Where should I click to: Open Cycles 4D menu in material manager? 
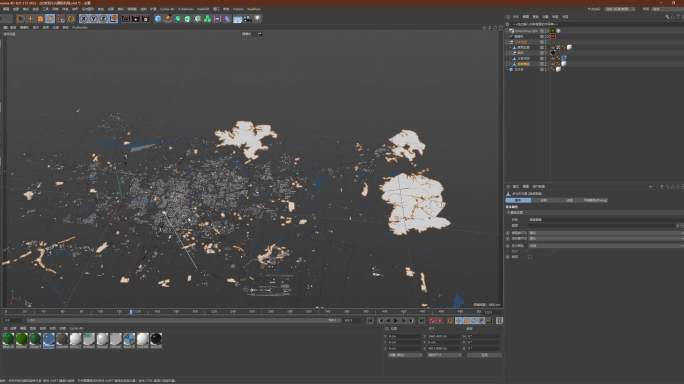click(x=76, y=328)
